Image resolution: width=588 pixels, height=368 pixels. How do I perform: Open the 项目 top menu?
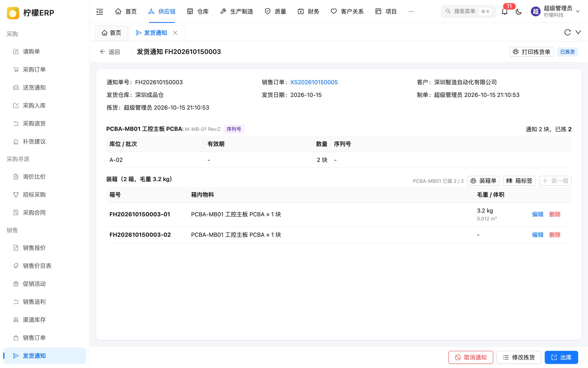tap(386, 11)
